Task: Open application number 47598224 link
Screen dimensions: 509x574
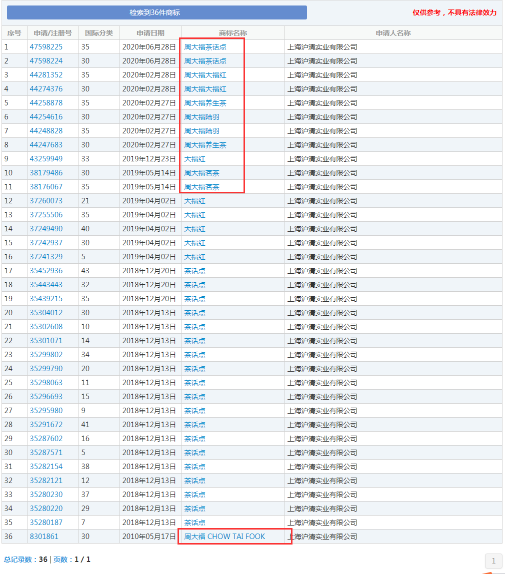Action: (x=46, y=61)
